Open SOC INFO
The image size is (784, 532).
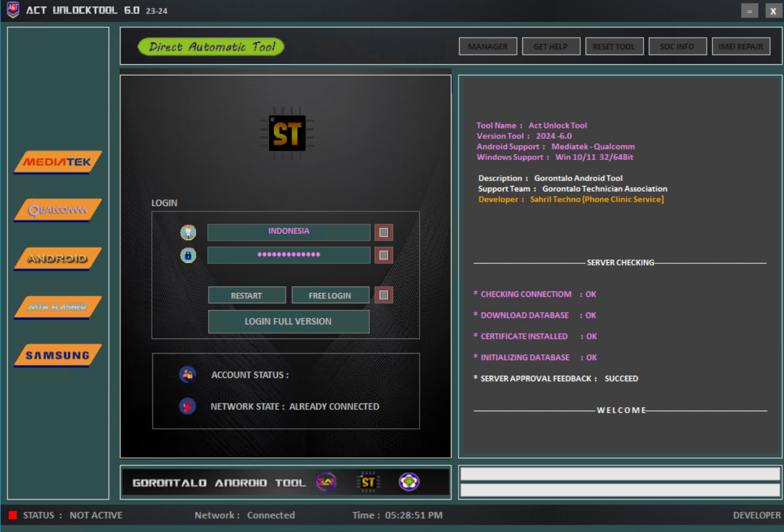click(x=677, y=46)
